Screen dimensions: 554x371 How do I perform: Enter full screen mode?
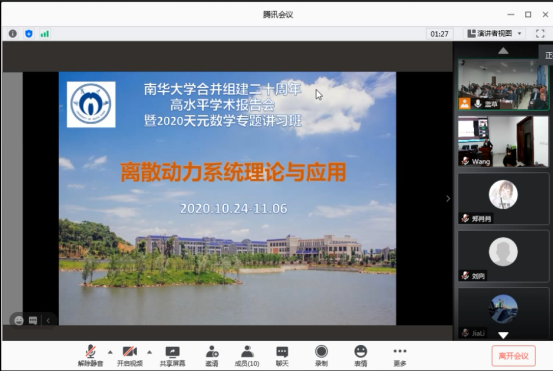click(540, 34)
